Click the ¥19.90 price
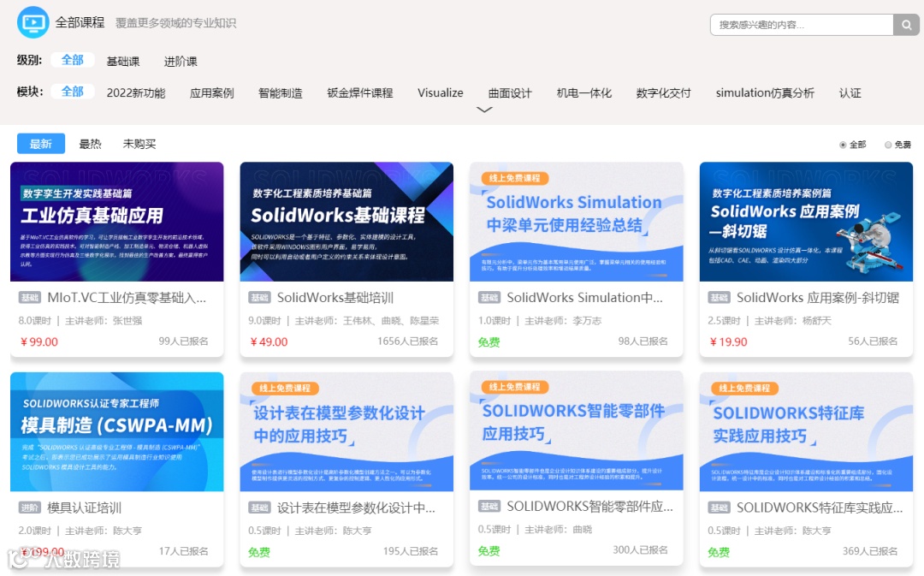This screenshot has width=924, height=576. coord(728,342)
